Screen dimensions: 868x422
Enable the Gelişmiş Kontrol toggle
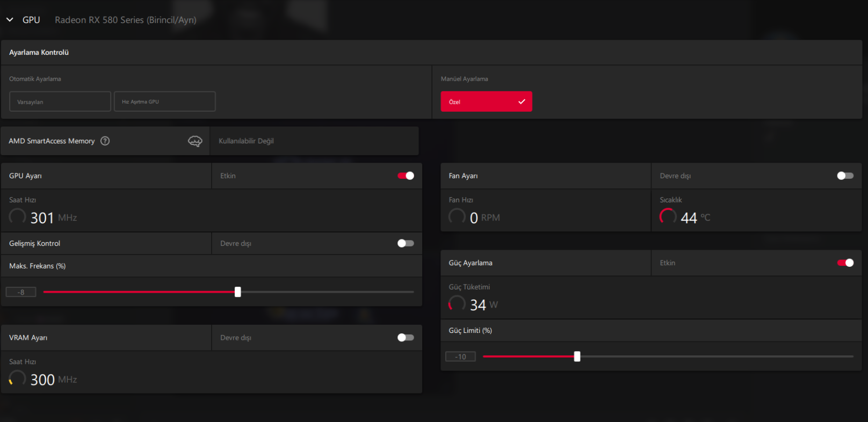[x=406, y=243]
